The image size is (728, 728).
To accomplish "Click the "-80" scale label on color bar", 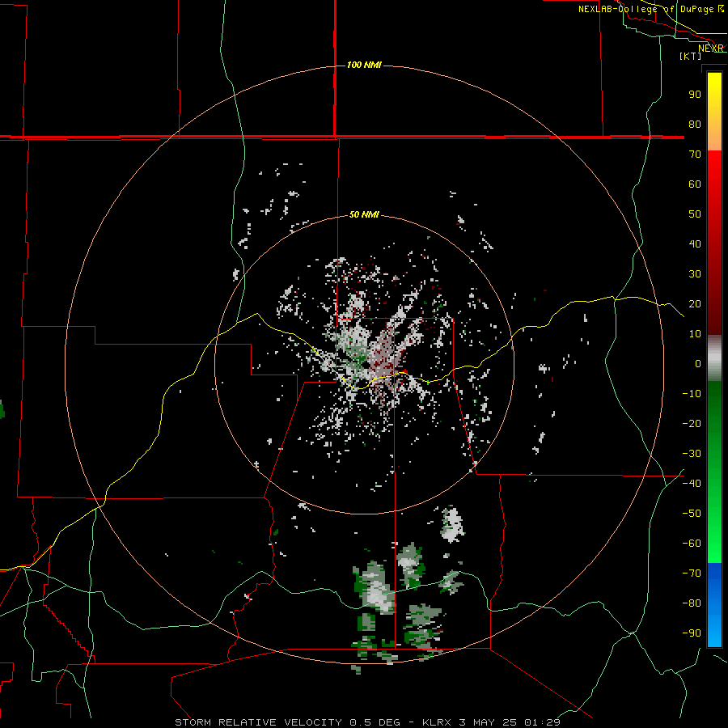I will (692, 603).
